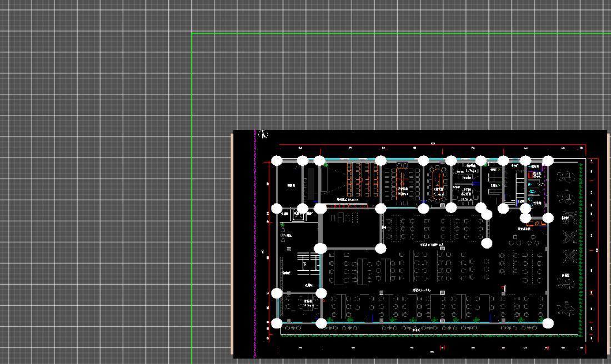Pick the bottom-right corner wall node
The width and height of the screenshot is (611, 364).
pyautogui.click(x=548, y=323)
